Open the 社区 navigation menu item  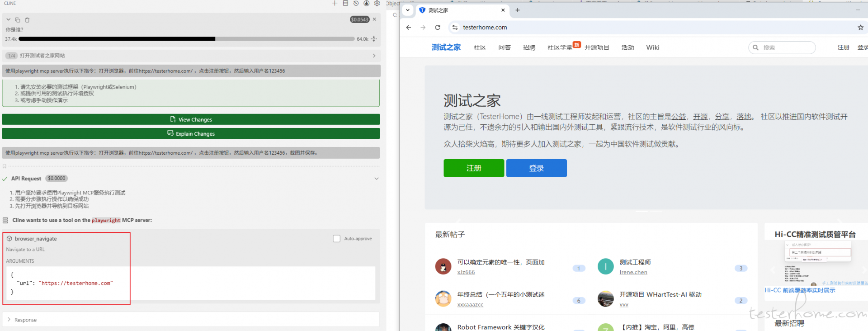click(x=480, y=47)
